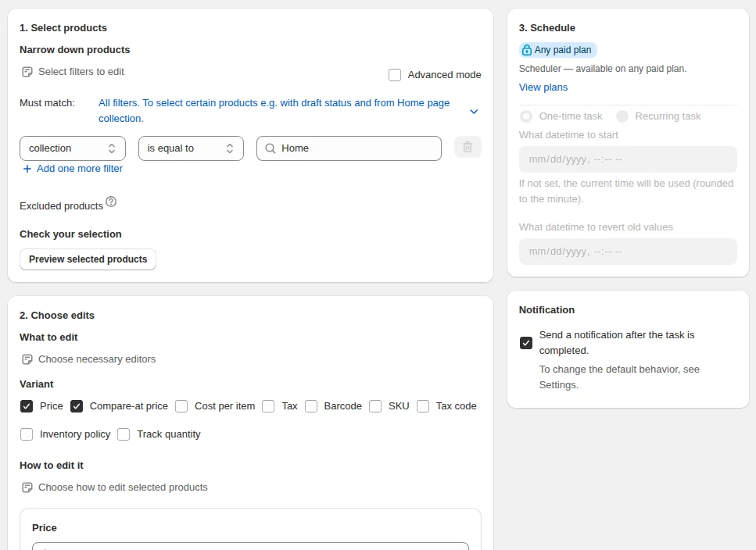
Task: Click the Any paid plan badge
Action: click(x=558, y=50)
